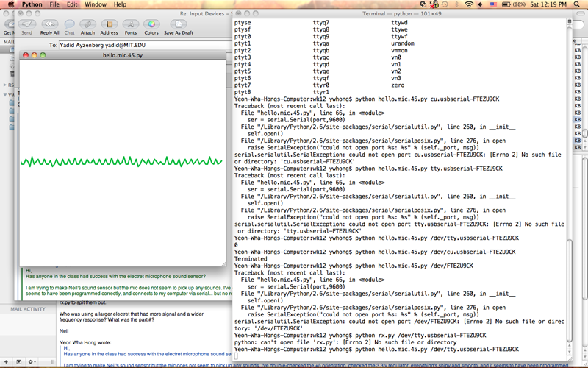Click the screen sharing menu bar icon
The image size is (588, 368).
coord(423,4)
